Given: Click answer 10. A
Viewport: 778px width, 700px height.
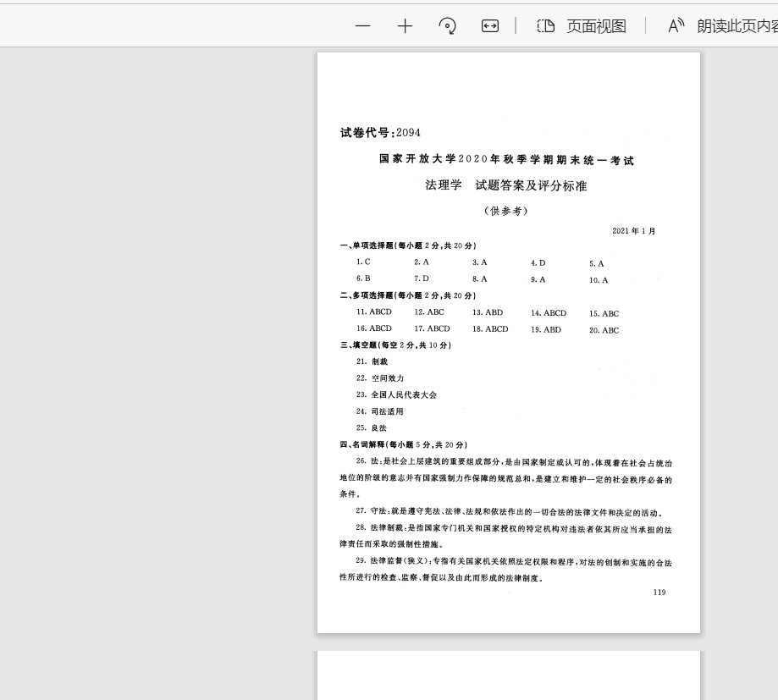Looking at the screenshot, I should click(x=599, y=280).
